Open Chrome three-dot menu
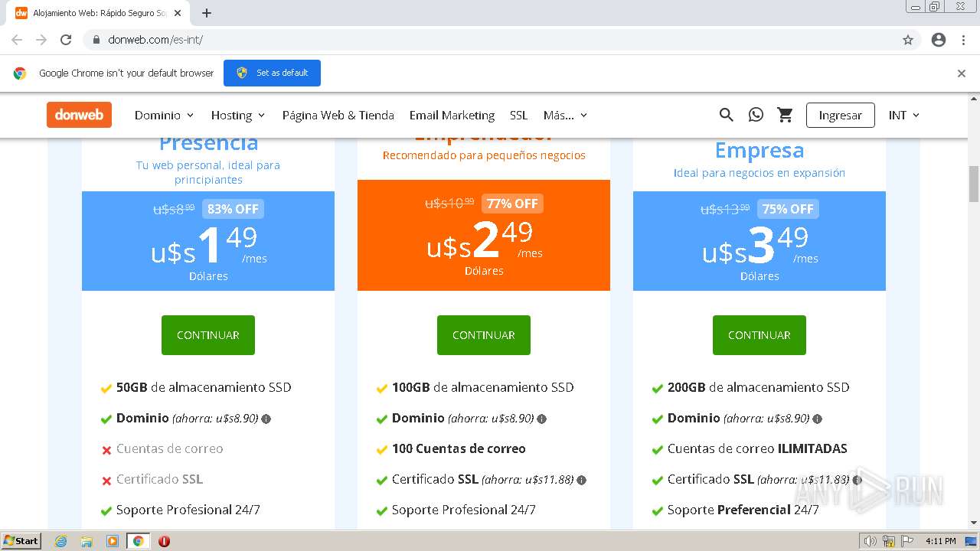This screenshot has width=980, height=551. tap(963, 40)
